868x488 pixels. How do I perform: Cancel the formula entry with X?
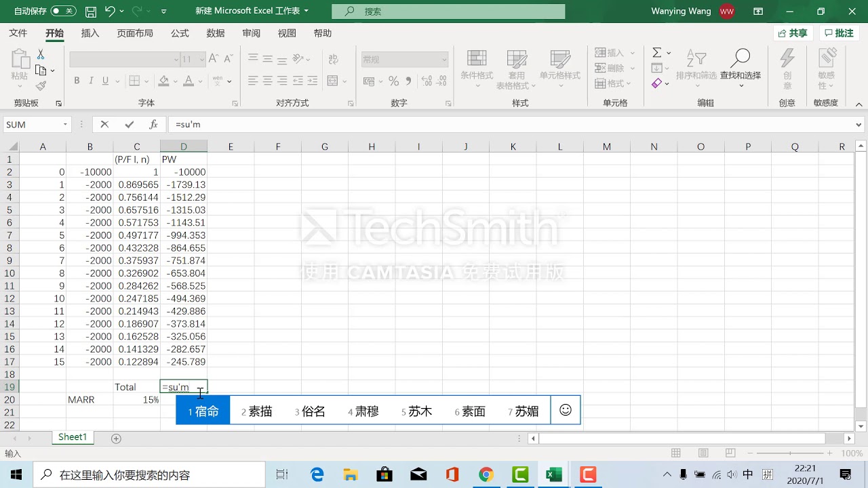pos(104,125)
